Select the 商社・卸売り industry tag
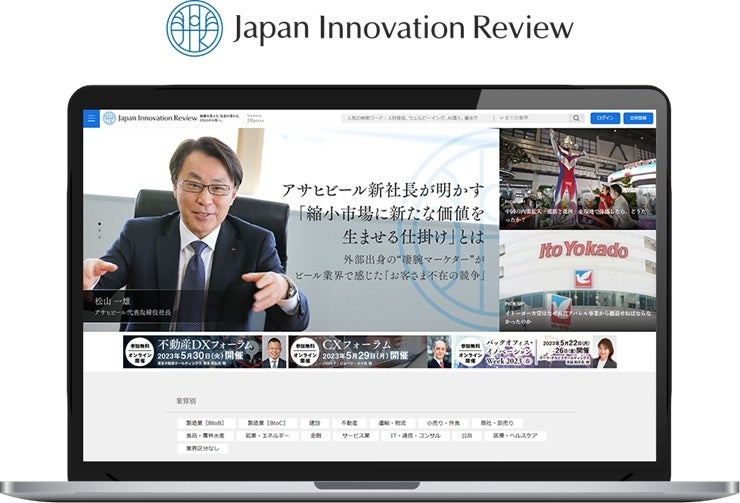This screenshot has height=503, width=740. click(x=497, y=423)
